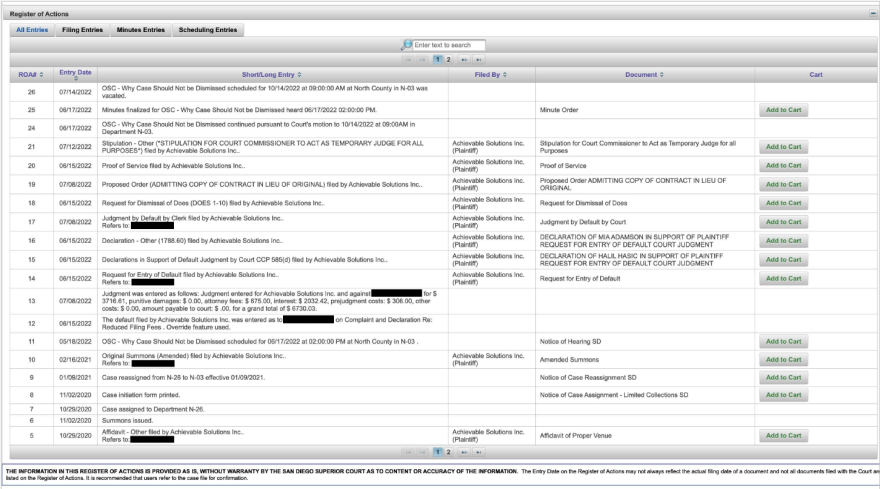This screenshot has width=880, height=489.
Task: Select the Scheduling Entries tab
Action: coord(208,30)
